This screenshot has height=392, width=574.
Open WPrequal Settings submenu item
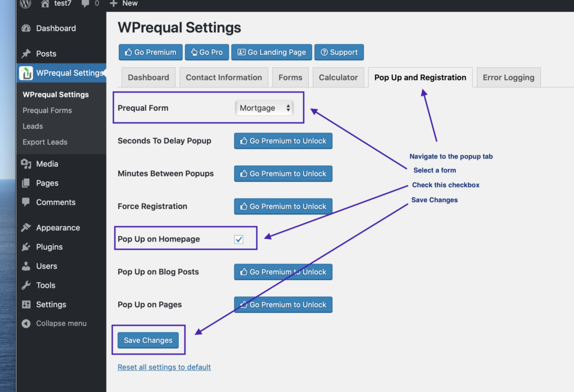(55, 94)
